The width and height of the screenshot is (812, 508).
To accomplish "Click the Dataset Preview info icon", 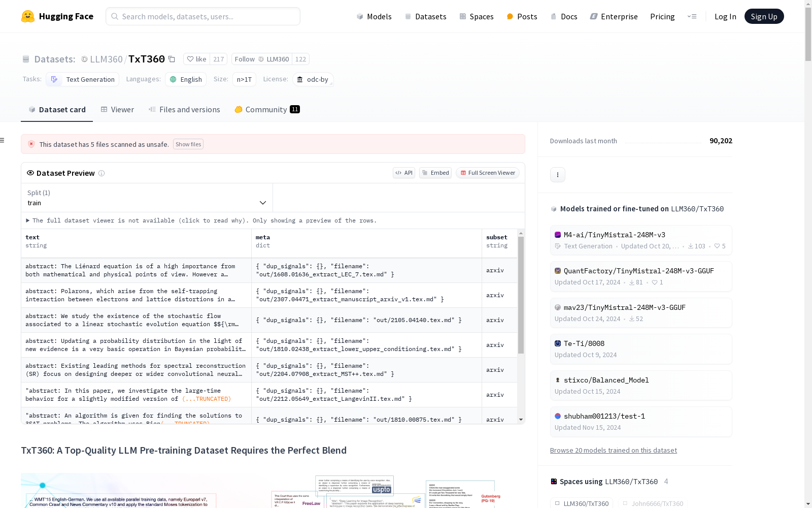I will click(101, 173).
